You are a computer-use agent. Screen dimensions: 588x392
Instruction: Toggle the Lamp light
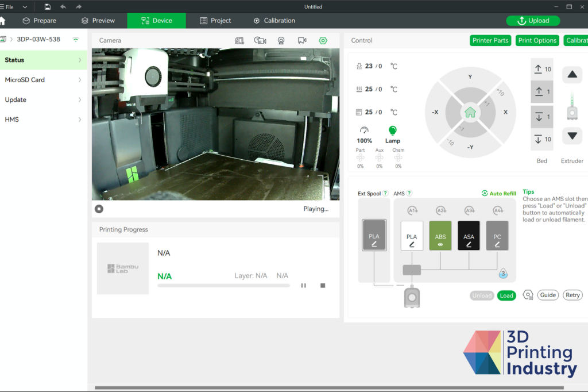(x=393, y=131)
